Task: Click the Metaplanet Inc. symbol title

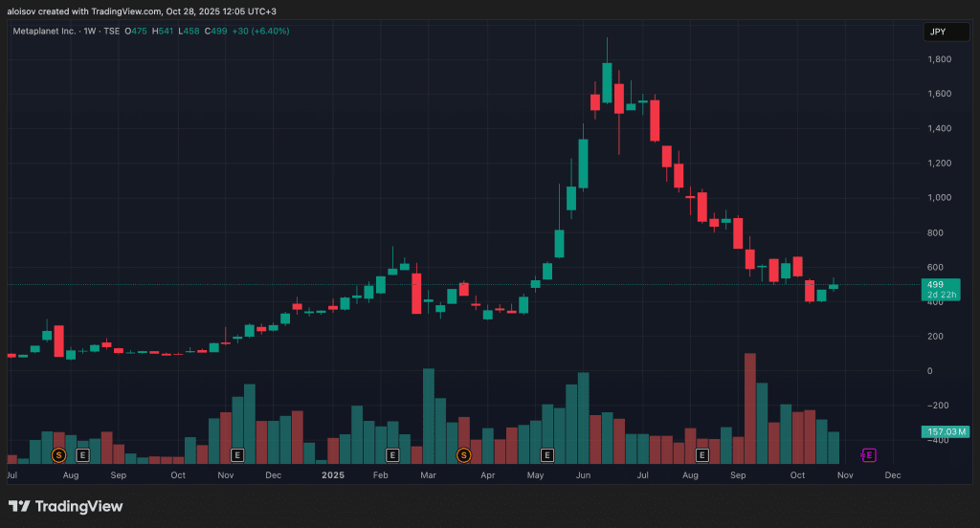Action: click(x=44, y=31)
